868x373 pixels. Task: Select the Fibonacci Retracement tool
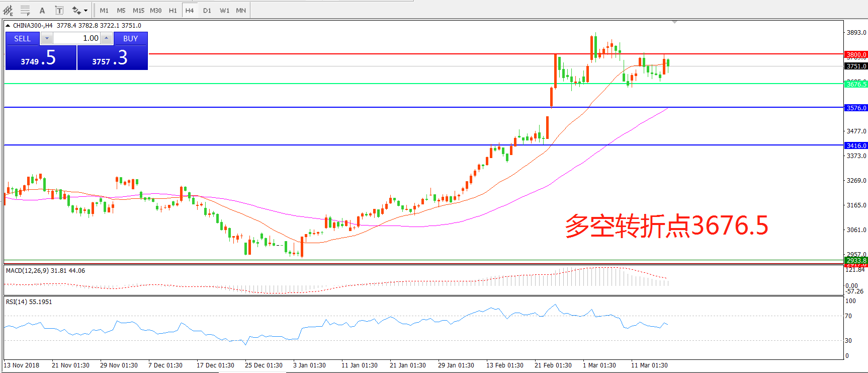pyautogui.click(x=25, y=10)
